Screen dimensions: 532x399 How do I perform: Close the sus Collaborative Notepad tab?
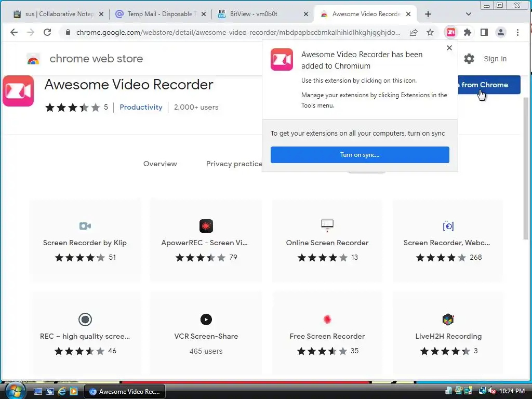[x=101, y=14]
